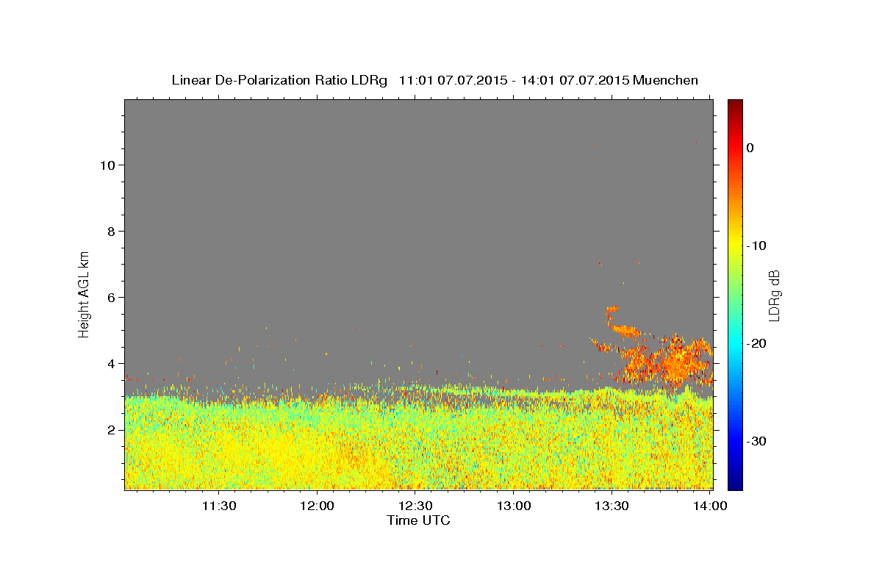The height and width of the screenshot is (588, 882).
Task: Pick the dark blue bottom of colorbar
Action: pyautogui.click(x=735, y=484)
